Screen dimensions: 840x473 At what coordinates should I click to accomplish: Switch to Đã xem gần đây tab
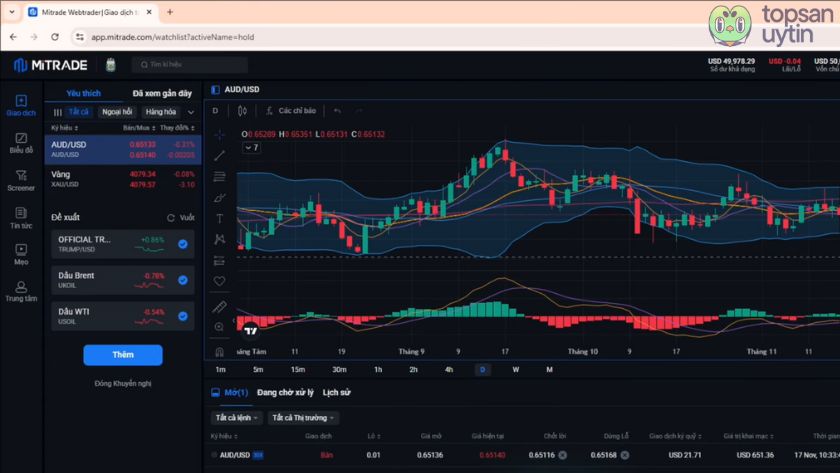[x=162, y=93]
